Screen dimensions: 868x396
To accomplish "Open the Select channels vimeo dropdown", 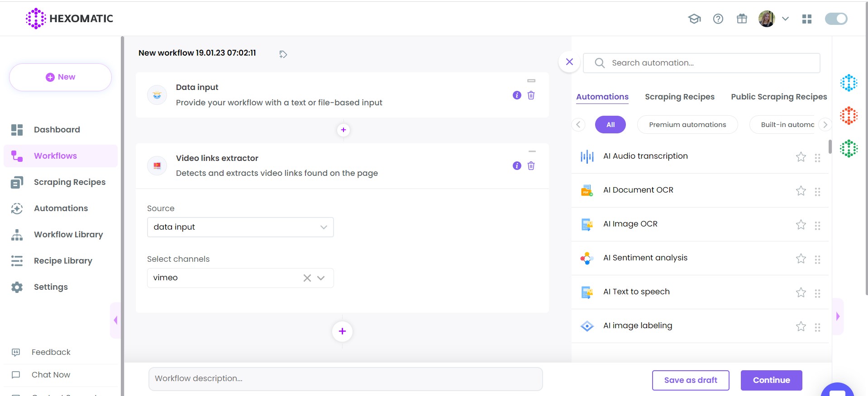I will tap(321, 278).
